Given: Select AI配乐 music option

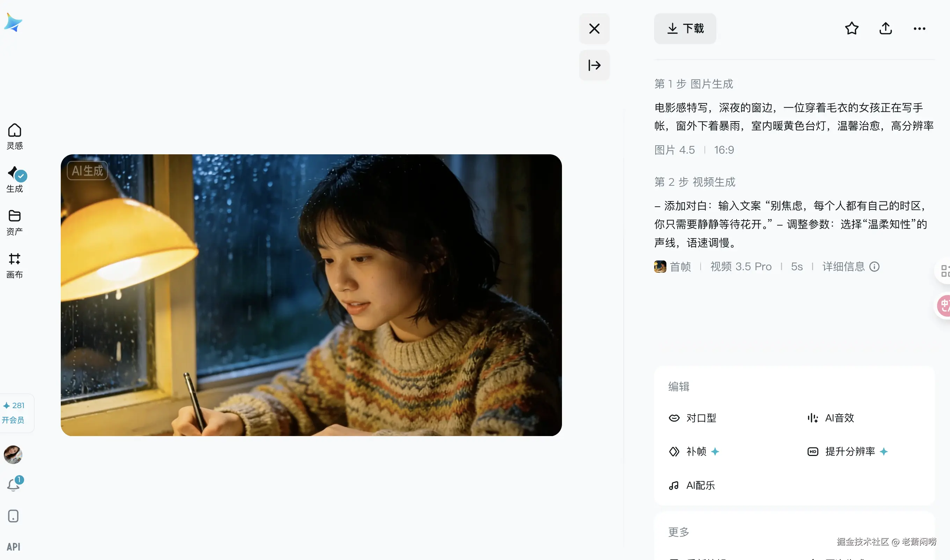Looking at the screenshot, I should (692, 485).
